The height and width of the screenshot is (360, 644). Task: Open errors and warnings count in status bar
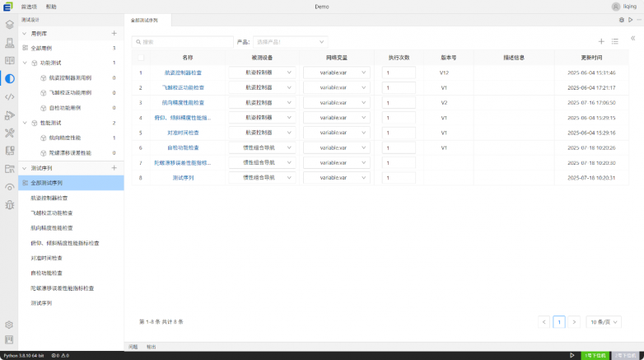[60, 356]
